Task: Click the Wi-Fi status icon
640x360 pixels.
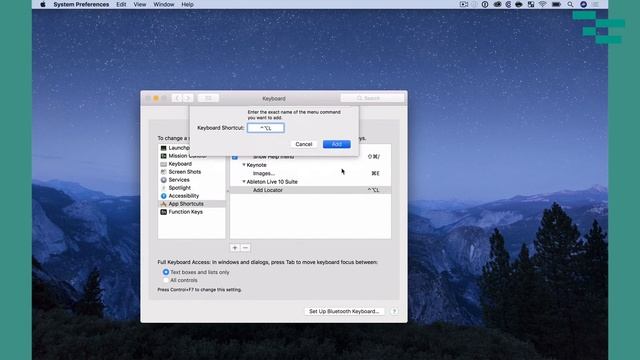Action: [x=542, y=4]
